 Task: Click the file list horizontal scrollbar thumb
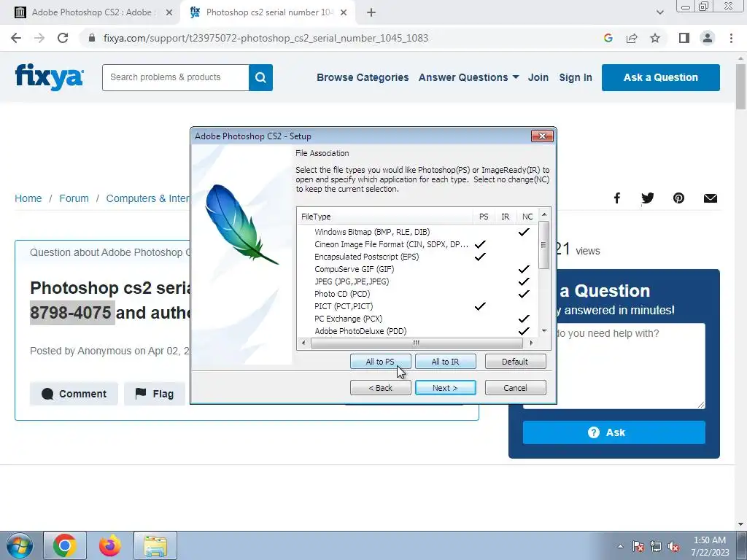(417, 343)
